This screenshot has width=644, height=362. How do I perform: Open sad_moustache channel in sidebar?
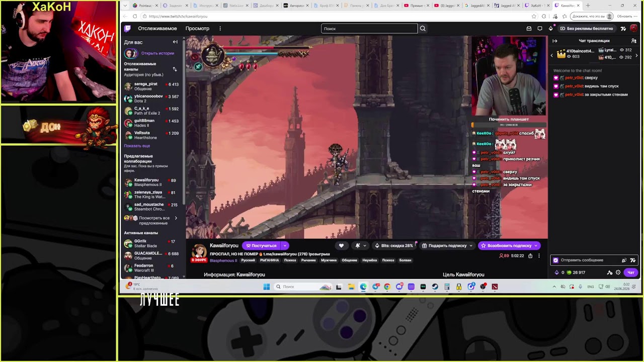152,207
